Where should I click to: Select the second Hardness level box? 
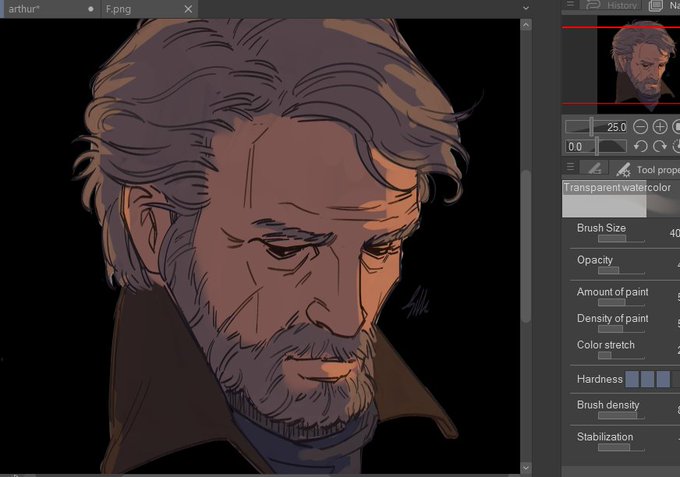click(647, 379)
